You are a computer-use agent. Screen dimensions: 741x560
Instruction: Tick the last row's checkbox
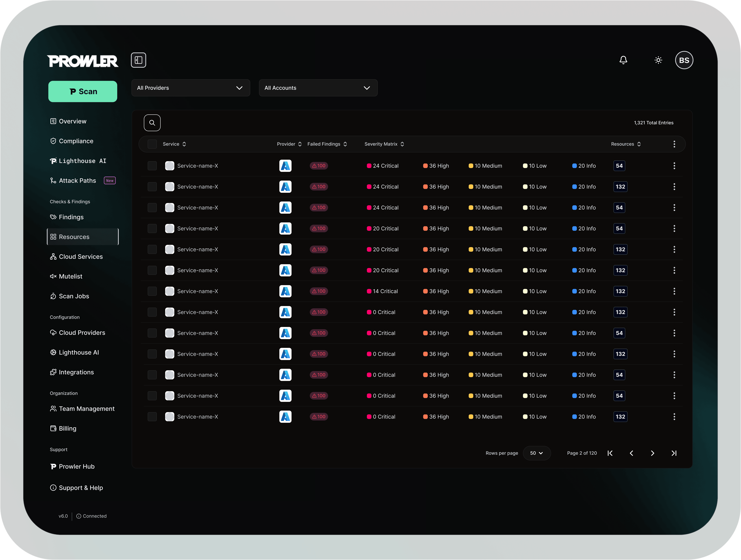(x=152, y=417)
